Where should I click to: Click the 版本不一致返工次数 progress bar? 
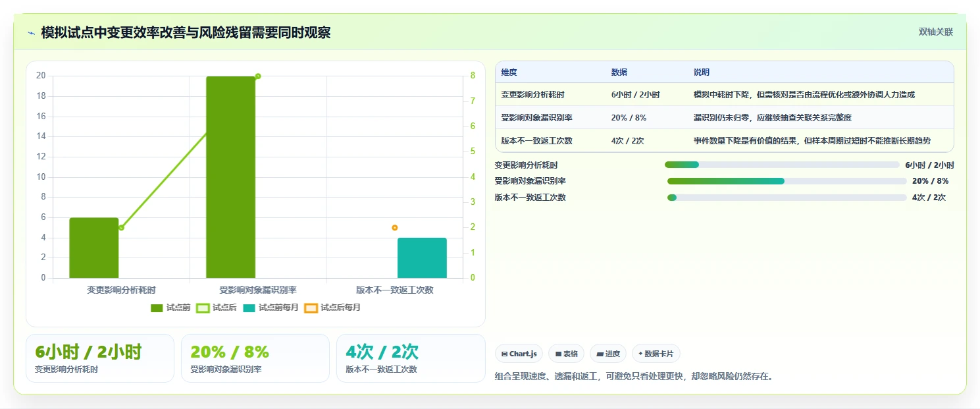(787, 198)
